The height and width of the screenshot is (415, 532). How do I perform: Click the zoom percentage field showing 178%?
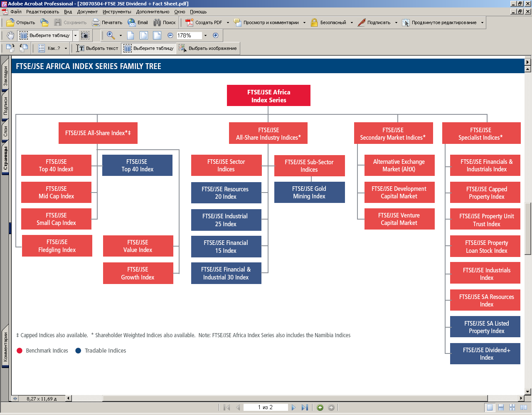click(x=189, y=36)
